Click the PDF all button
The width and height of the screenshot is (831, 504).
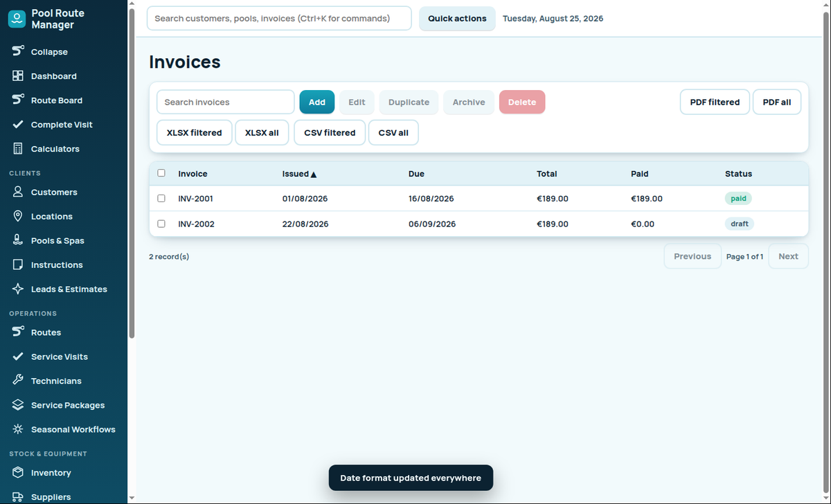click(x=777, y=102)
